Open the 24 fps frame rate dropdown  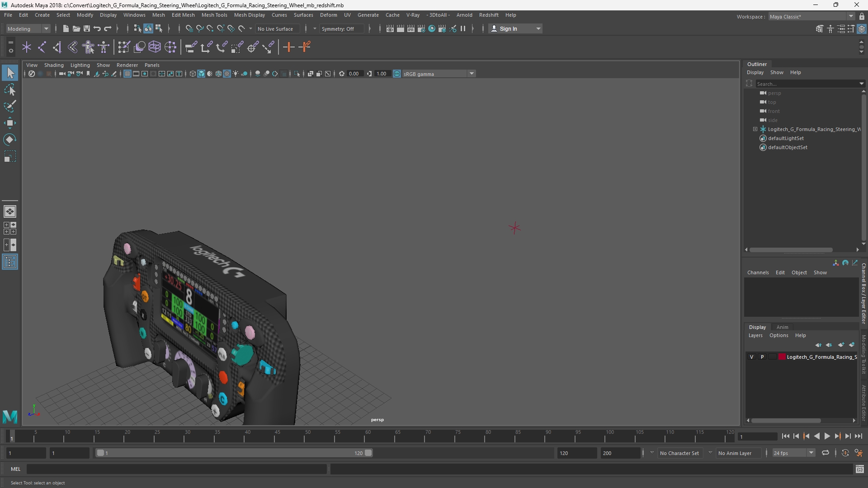tap(793, 453)
